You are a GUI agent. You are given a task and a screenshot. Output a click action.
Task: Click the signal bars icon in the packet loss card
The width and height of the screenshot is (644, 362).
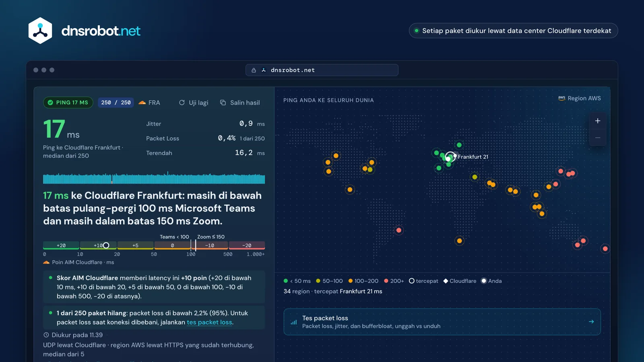point(294,322)
